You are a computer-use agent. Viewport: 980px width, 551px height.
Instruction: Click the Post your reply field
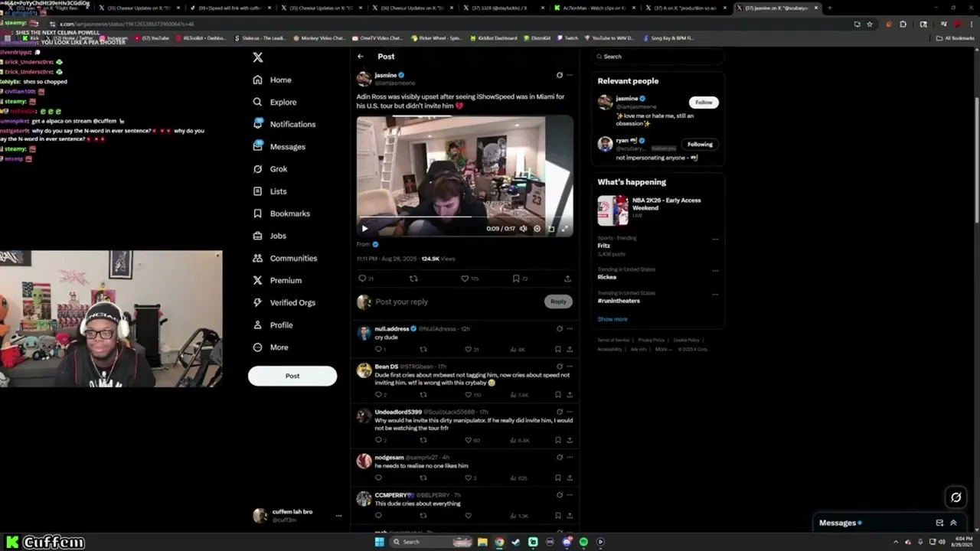coord(458,302)
